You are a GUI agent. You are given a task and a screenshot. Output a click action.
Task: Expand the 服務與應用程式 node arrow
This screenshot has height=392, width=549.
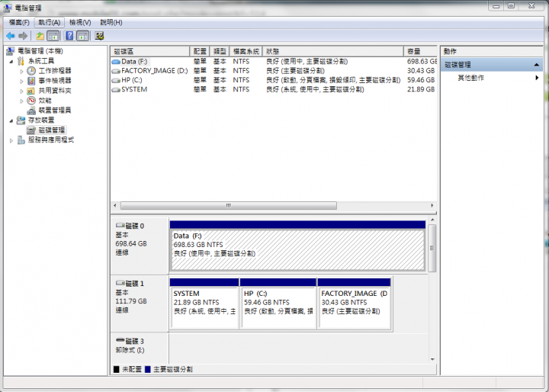(11, 140)
